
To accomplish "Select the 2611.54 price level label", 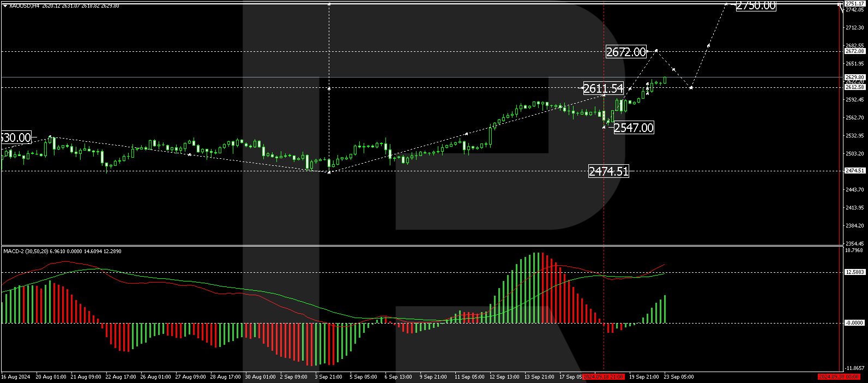I will tap(603, 88).
